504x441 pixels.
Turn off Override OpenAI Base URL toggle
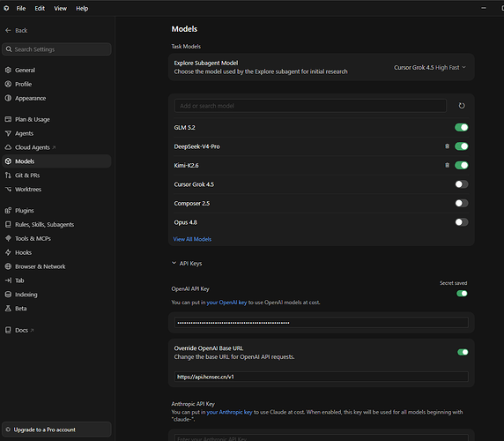(x=463, y=352)
